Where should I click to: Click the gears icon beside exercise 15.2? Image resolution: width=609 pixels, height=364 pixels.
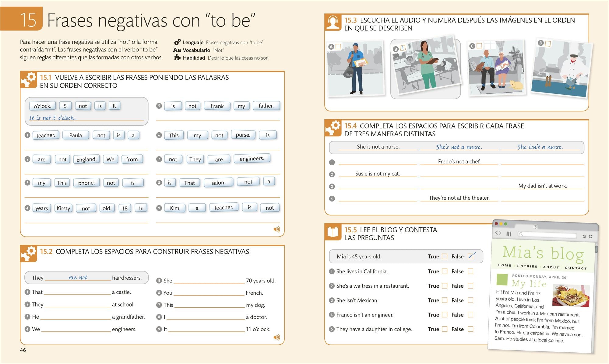tap(29, 254)
